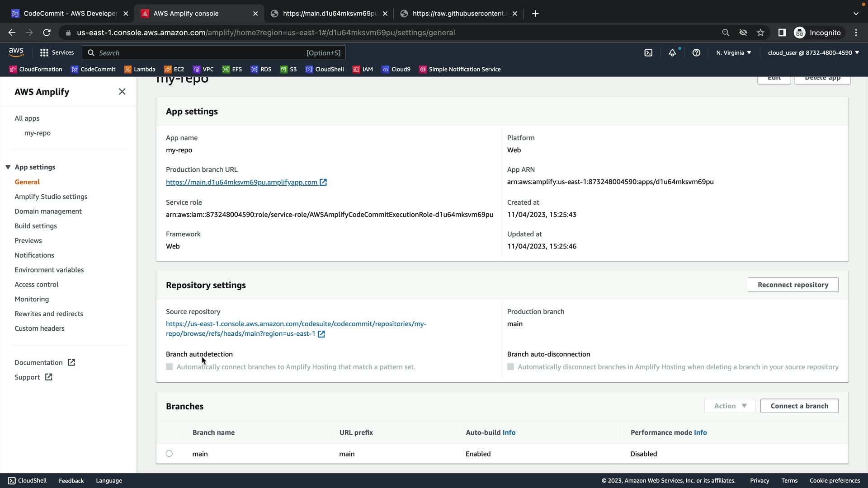Click the AWS logo home icon
Screen dimensions: 868x488
[16, 53]
